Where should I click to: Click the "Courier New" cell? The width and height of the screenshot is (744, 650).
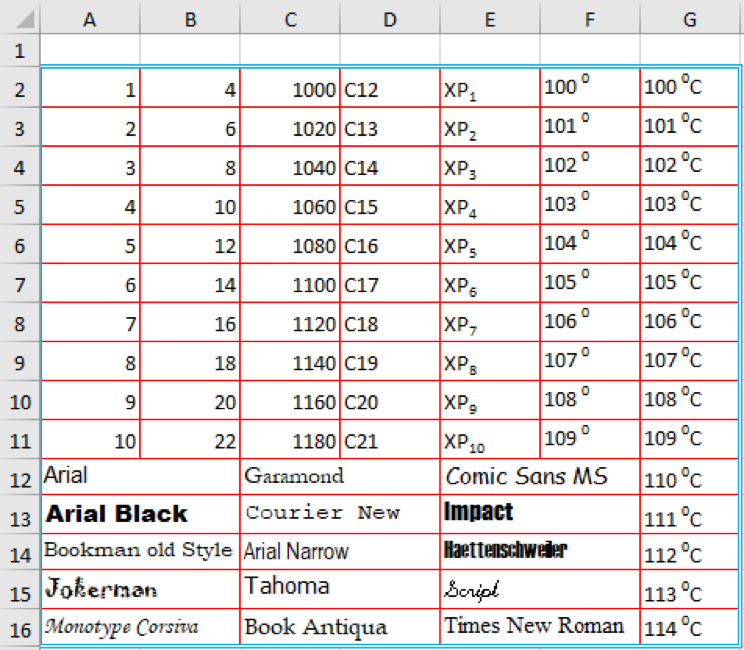pyautogui.click(x=340, y=514)
